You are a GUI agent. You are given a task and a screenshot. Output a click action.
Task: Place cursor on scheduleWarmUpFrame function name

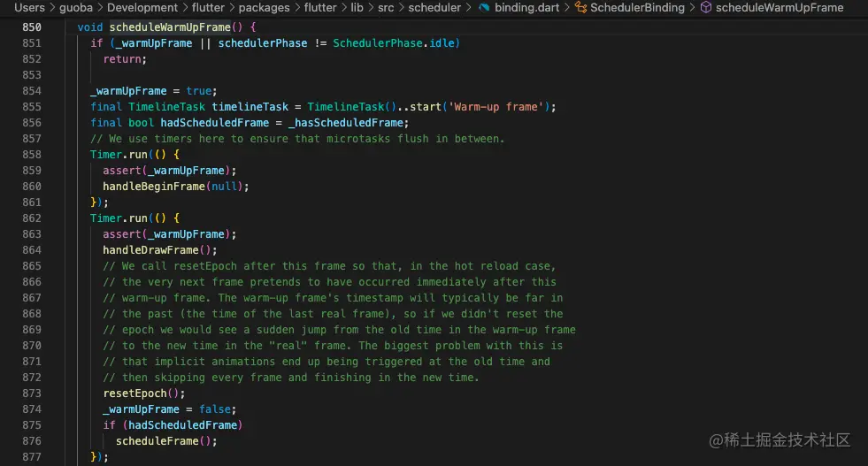[x=170, y=27]
